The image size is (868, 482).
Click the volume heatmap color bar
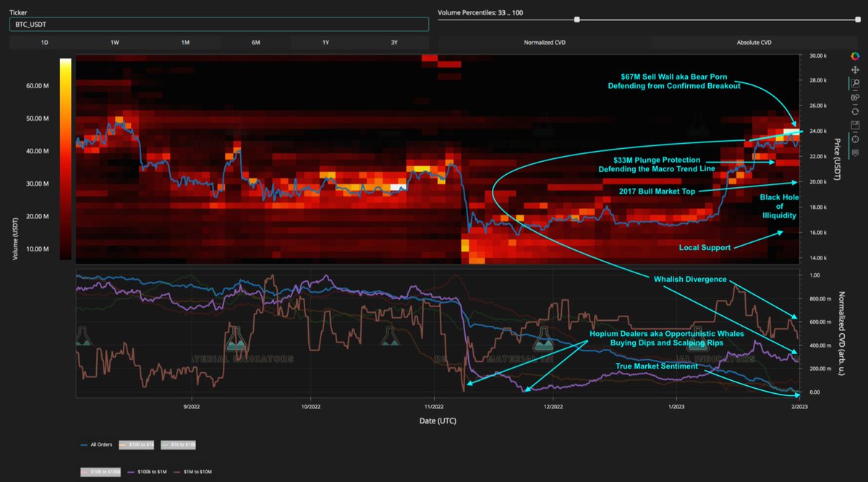click(x=65, y=158)
